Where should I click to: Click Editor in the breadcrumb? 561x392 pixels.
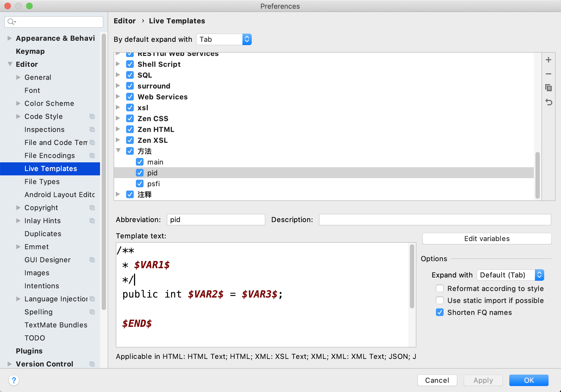point(124,21)
